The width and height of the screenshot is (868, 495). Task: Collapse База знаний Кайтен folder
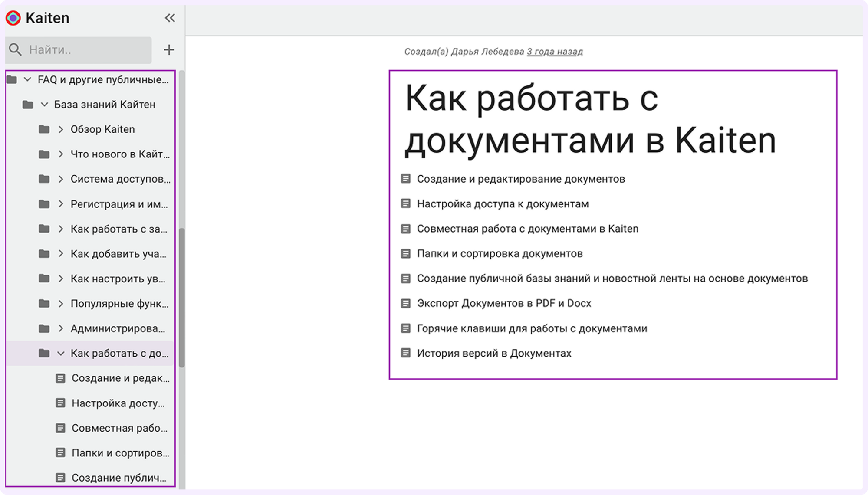44,105
